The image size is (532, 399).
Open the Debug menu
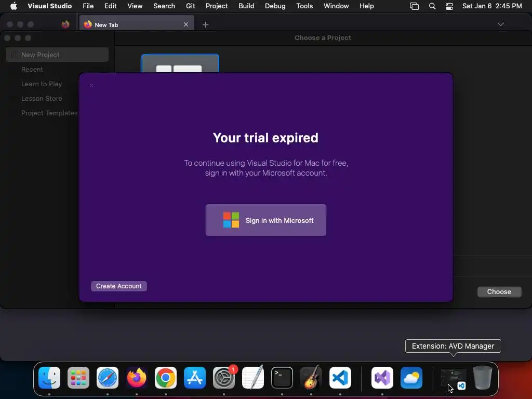tap(275, 6)
